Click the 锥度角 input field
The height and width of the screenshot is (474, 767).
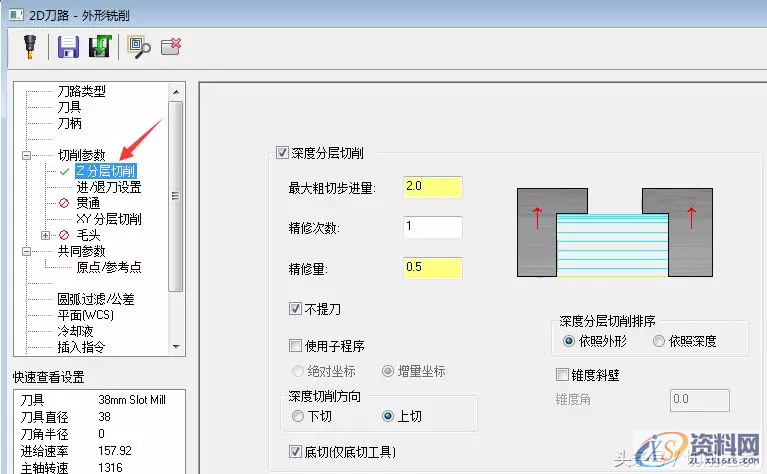(x=699, y=400)
